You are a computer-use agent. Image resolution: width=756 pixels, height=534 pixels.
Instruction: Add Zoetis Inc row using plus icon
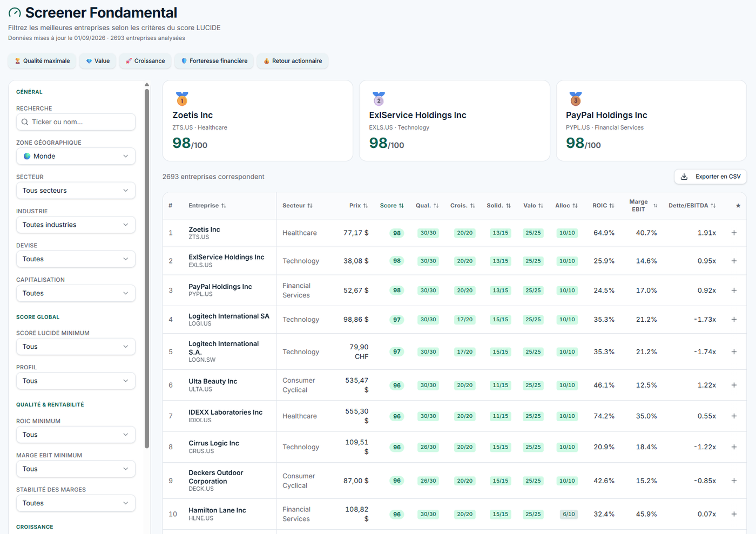click(x=734, y=233)
